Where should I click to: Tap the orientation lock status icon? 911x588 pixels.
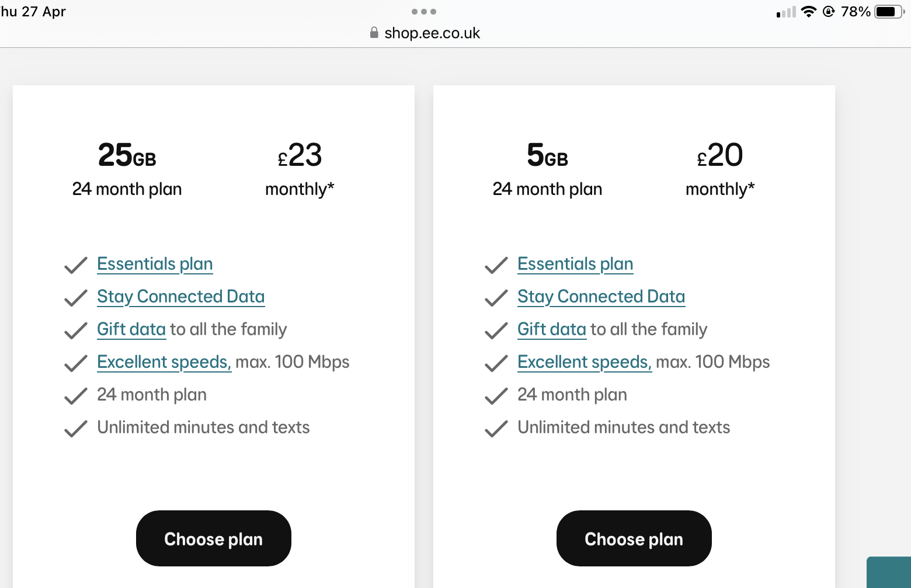(x=829, y=12)
